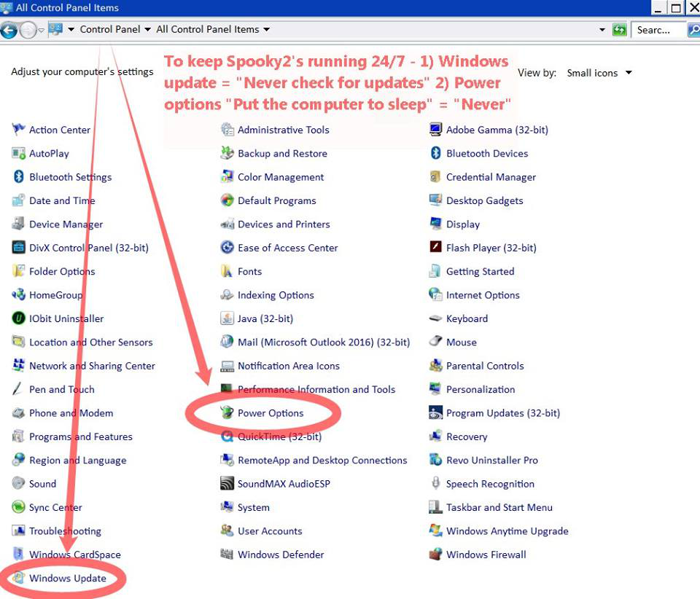The height and width of the screenshot is (599, 700).
Task: Open the address bar history dropdown arrow
Action: (602, 30)
